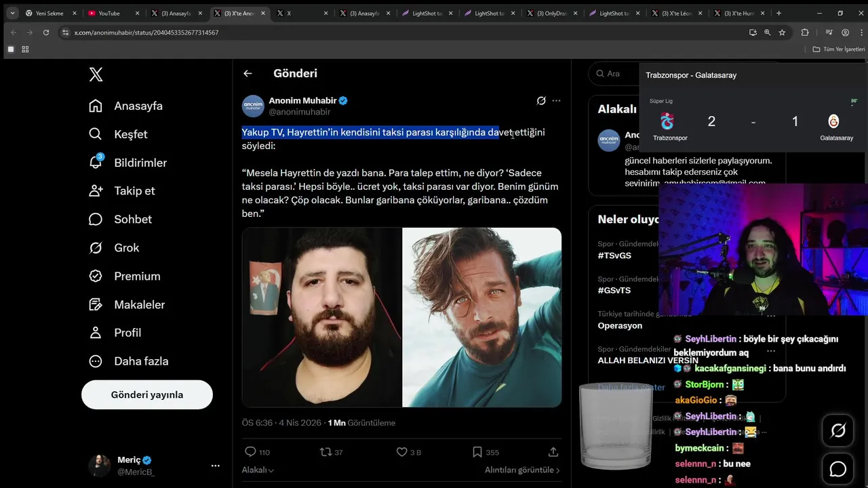Click Anonim Muhabir account name

point(302,100)
